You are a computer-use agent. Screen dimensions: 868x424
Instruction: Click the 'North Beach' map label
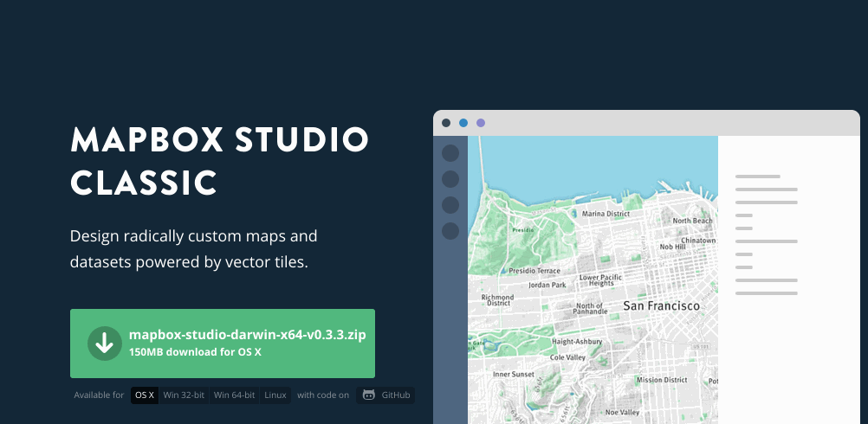(x=692, y=221)
